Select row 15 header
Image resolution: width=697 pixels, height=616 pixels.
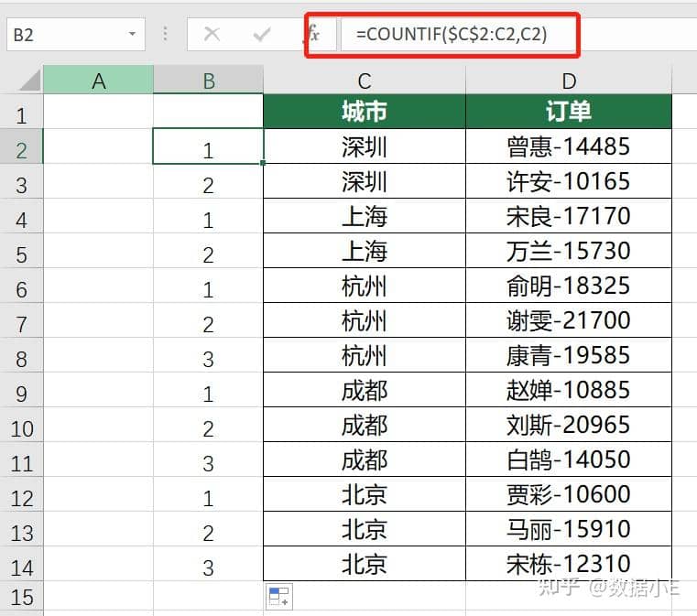(21, 599)
